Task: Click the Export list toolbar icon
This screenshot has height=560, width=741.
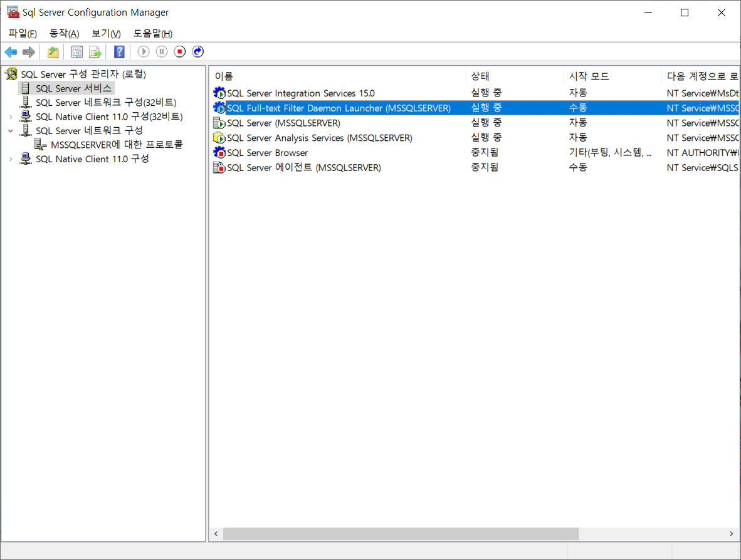Action: coord(95,52)
